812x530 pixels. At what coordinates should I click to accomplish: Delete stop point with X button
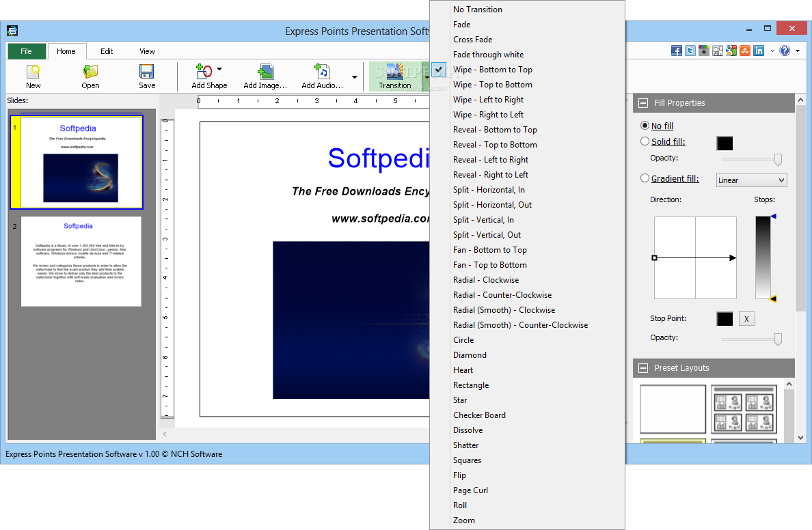tap(746, 319)
